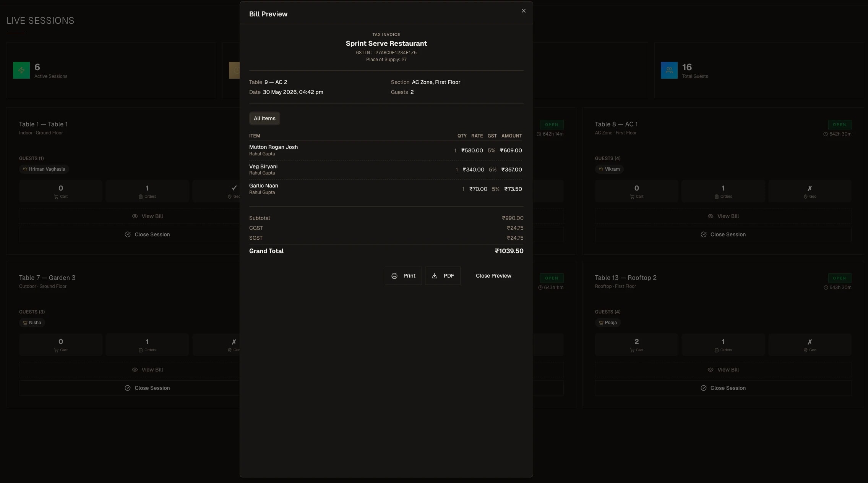Click the clock icon beside 642h 30m
The image size is (868, 483).
(825, 134)
